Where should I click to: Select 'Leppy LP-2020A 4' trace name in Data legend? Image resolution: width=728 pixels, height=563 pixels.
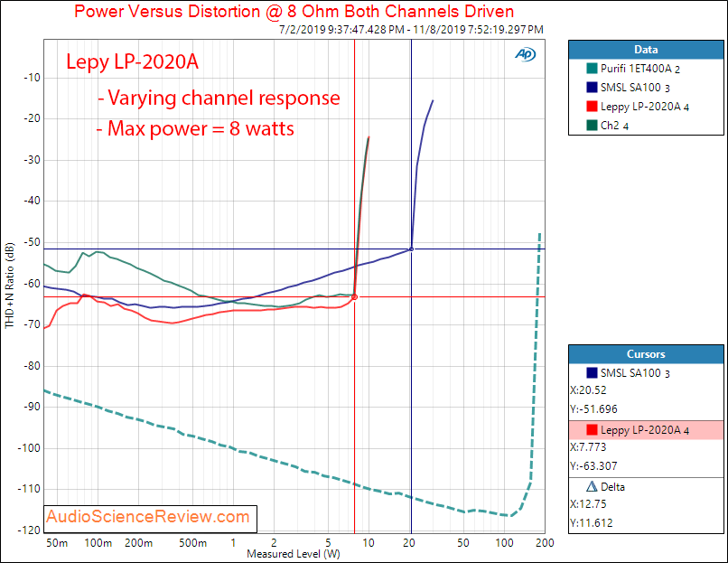(x=645, y=107)
